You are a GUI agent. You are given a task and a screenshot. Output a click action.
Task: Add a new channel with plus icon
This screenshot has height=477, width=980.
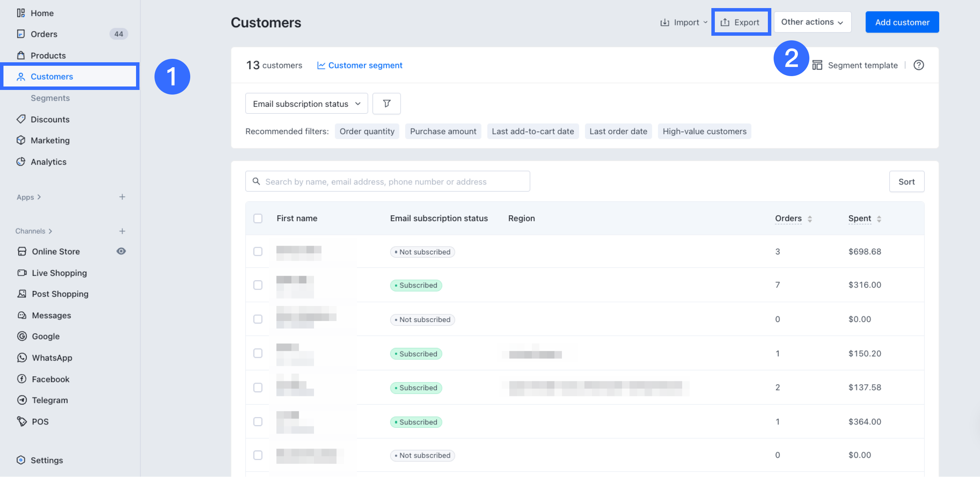click(122, 231)
